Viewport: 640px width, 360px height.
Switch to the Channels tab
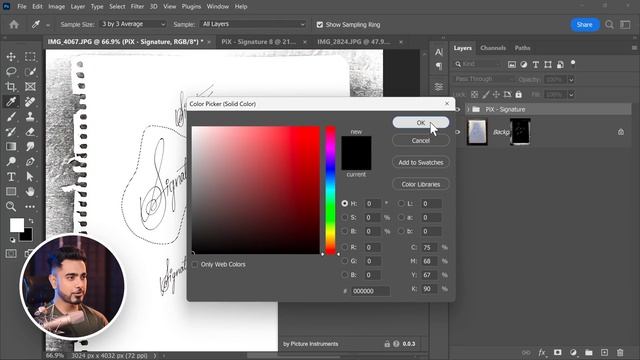tap(493, 48)
